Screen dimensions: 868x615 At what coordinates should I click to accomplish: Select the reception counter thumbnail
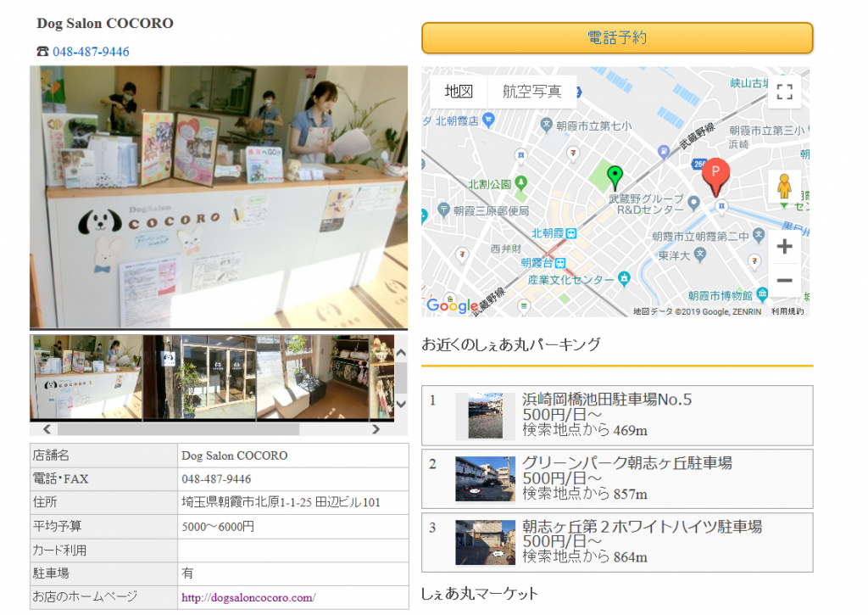[86, 377]
